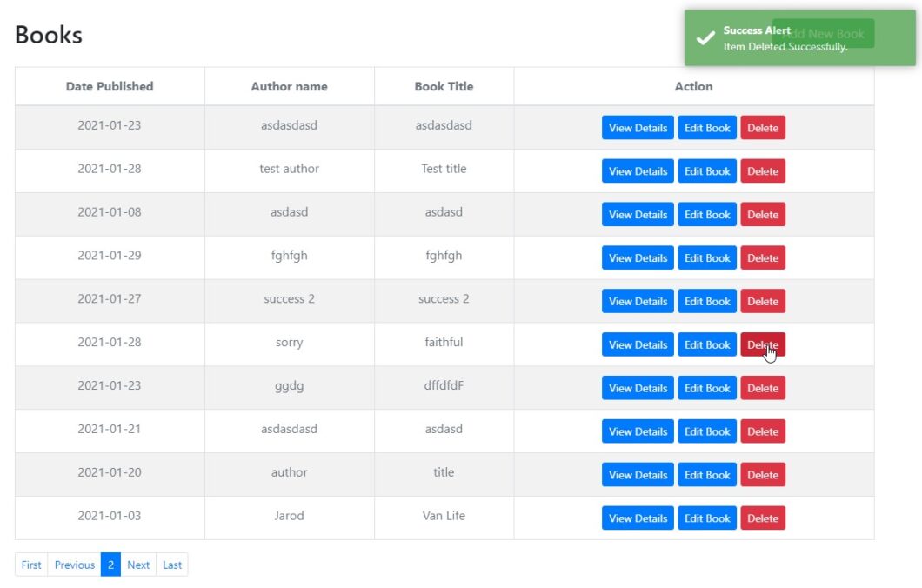Jump to the Last page
922x588 pixels.
click(x=172, y=565)
